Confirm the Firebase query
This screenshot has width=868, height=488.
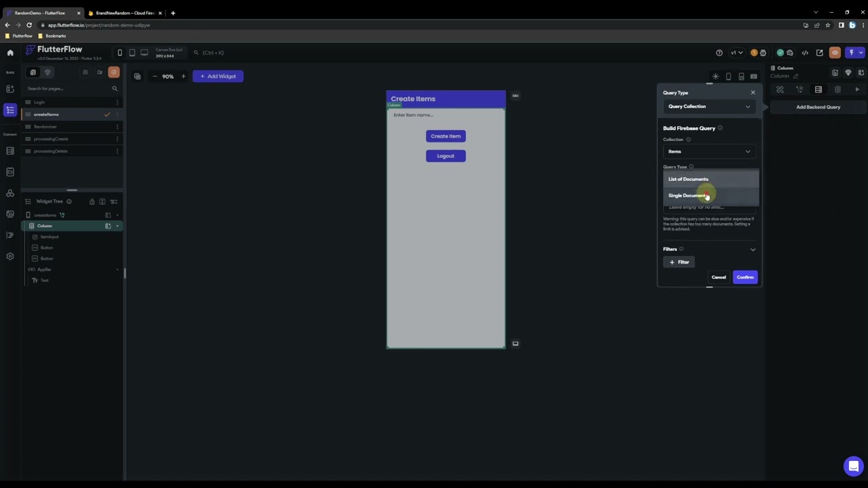[x=745, y=277]
